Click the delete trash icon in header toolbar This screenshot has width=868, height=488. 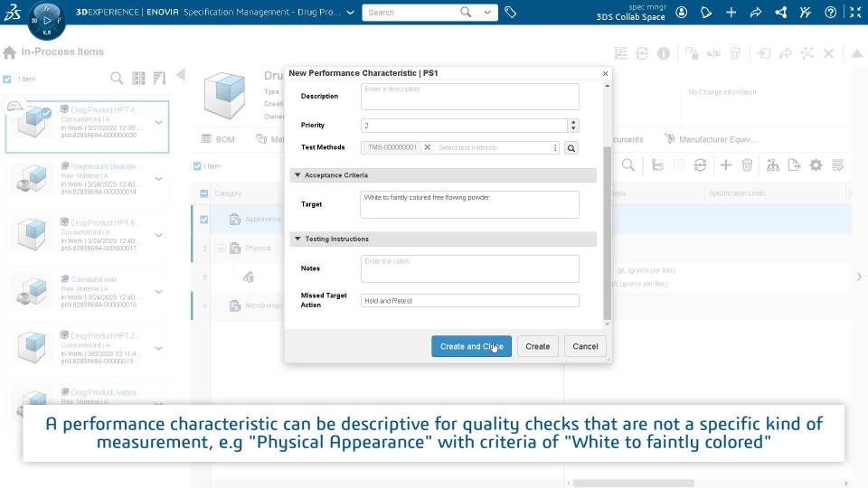click(734, 53)
